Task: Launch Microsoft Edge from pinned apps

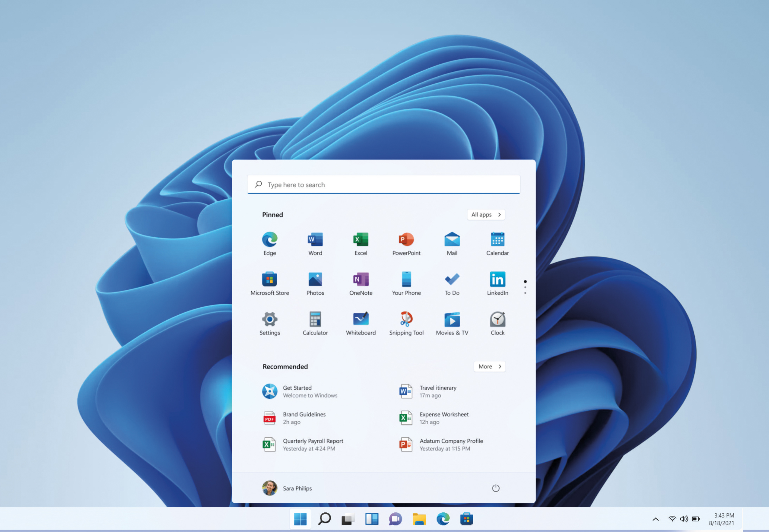Action: coord(269,244)
